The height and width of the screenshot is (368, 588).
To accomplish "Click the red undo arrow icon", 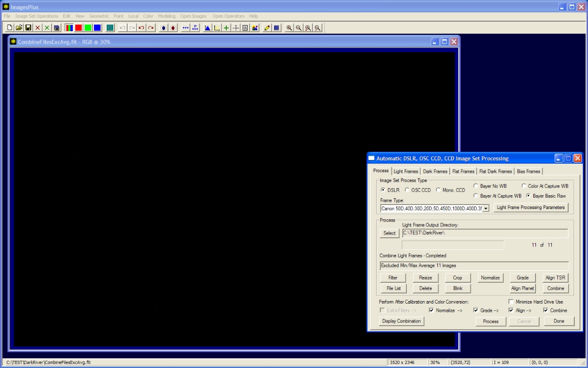I will point(141,28).
